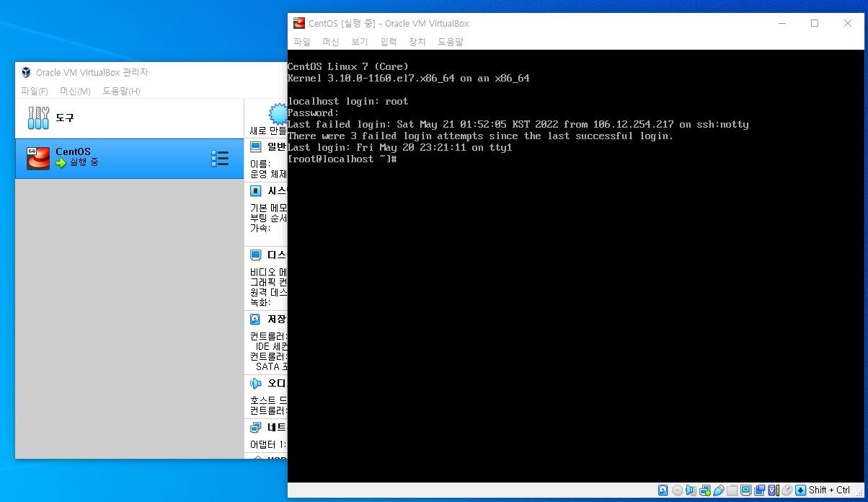This screenshot has width=868, height=502.
Task: Click the 'Last login: Fri May 20' line
Action: [x=400, y=147]
